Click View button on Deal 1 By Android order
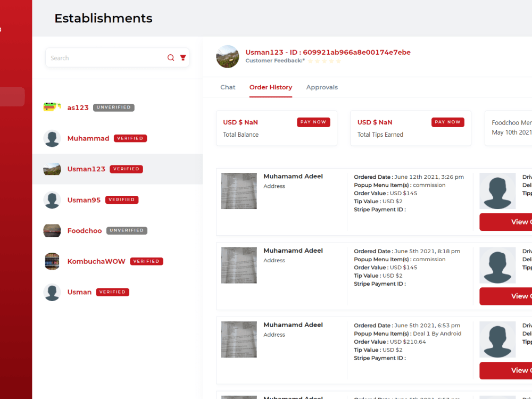Viewport: 532px width, 399px height. [506, 370]
